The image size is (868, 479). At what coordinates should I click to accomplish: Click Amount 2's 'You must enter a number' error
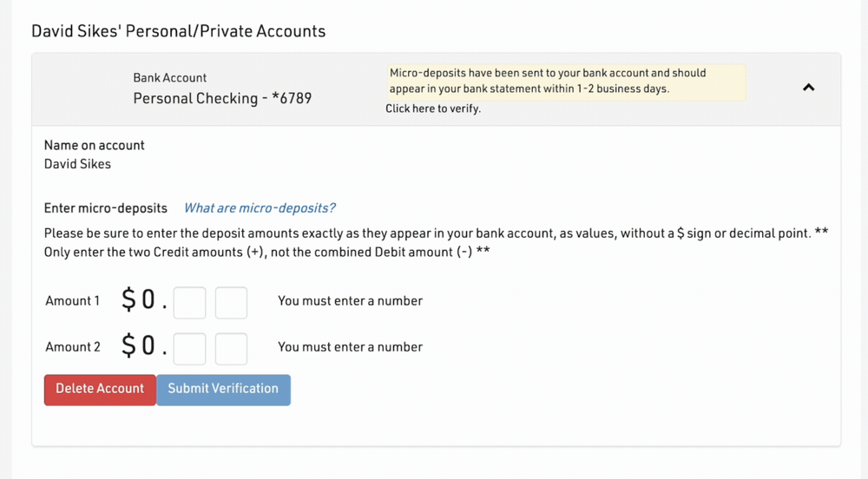pos(350,347)
